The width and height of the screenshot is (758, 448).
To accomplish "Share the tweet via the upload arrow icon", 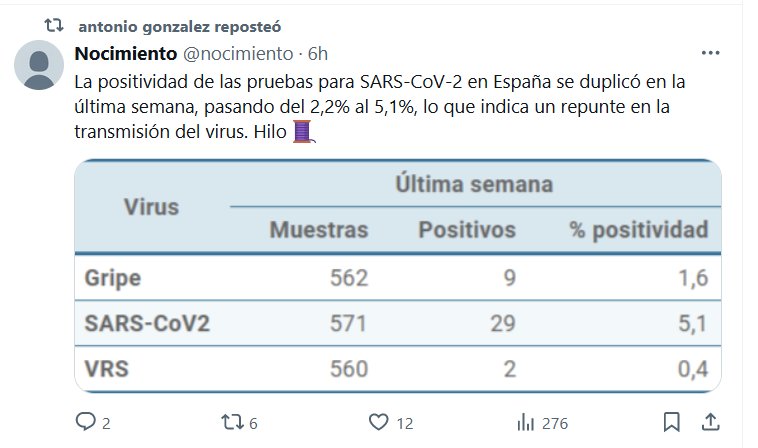I will (x=711, y=422).
